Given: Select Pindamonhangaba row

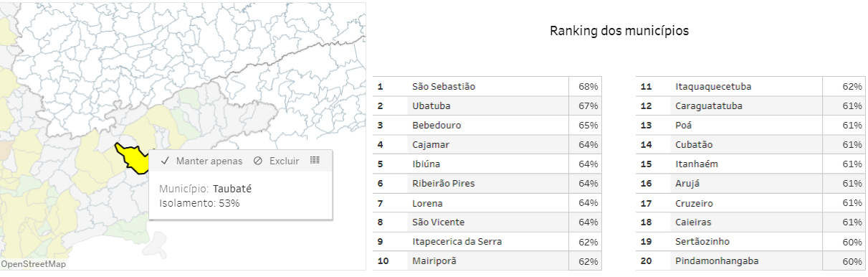Looking at the screenshot, I should pos(750,261).
